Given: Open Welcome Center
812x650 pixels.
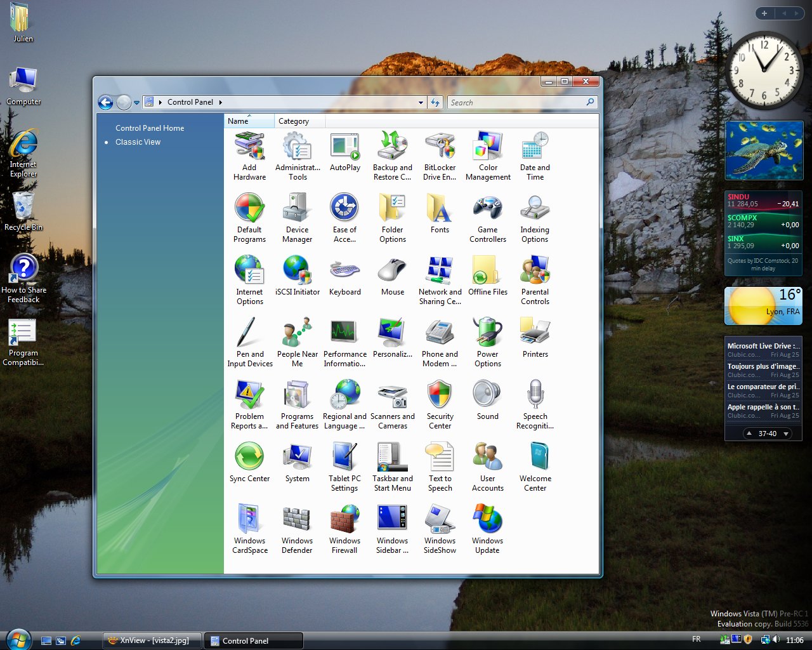Looking at the screenshot, I should [x=535, y=467].
